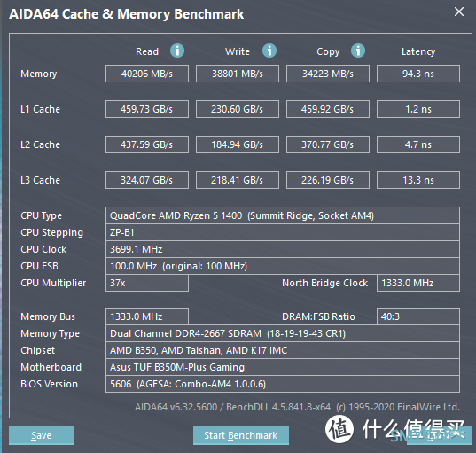
Task: Select Memory latency value 94.3 ns
Action: [x=418, y=74]
